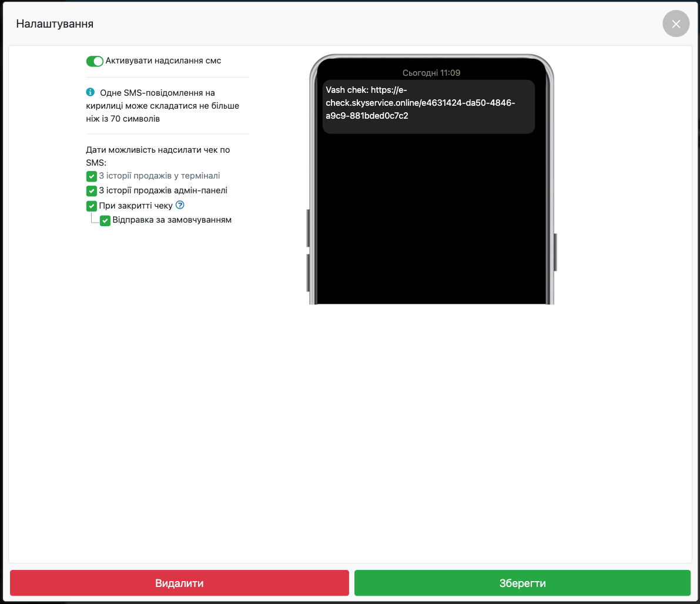
Task: Click the phone's right-side power button
Action: (555, 252)
